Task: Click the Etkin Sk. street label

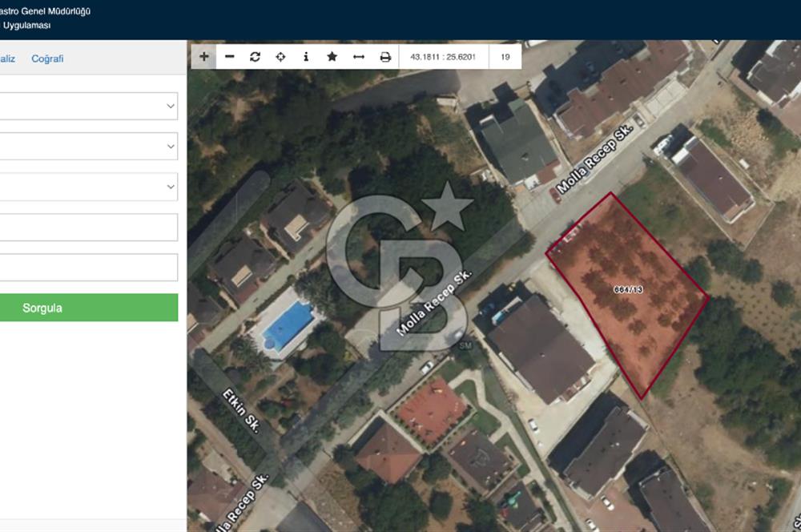Action: (242, 411)
